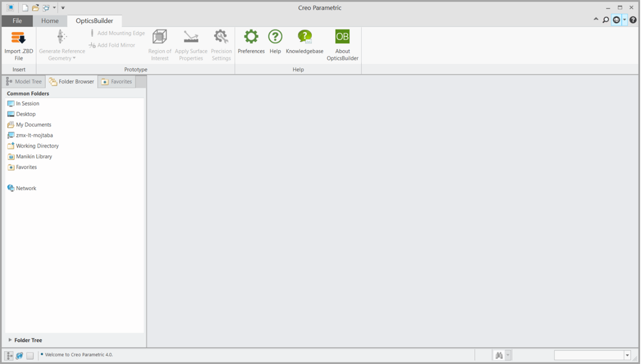Open Creo Help center black question icon

click(x=633, y=20)
